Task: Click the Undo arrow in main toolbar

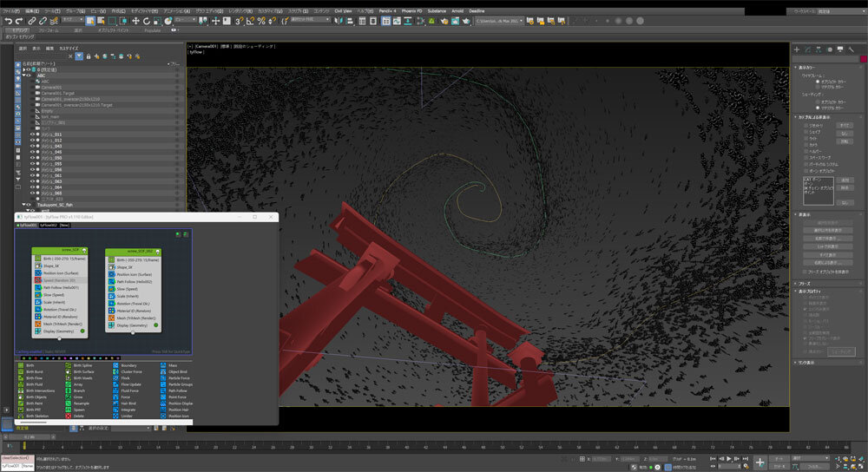Action: [9, 20]
